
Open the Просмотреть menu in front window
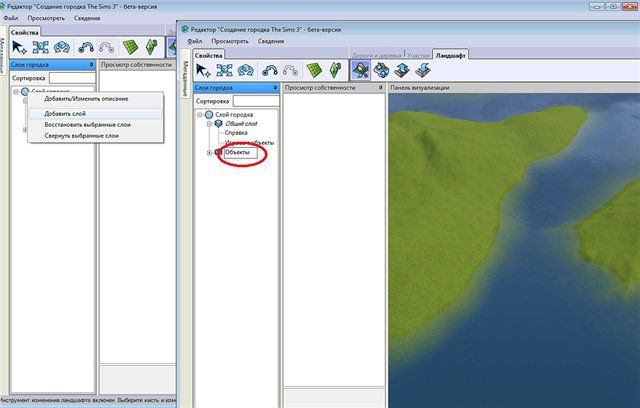[x=230, y=41]
